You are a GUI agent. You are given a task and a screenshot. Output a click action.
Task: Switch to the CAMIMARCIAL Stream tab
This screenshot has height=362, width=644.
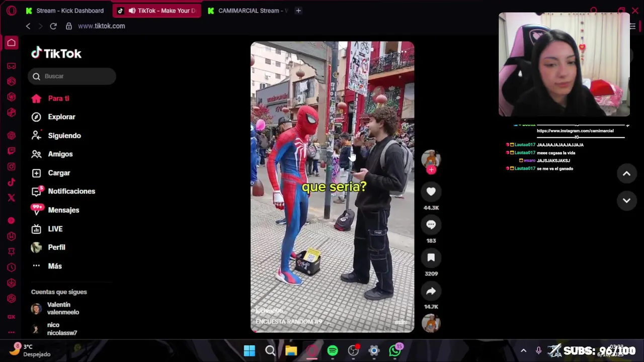(x=248, y=11)
